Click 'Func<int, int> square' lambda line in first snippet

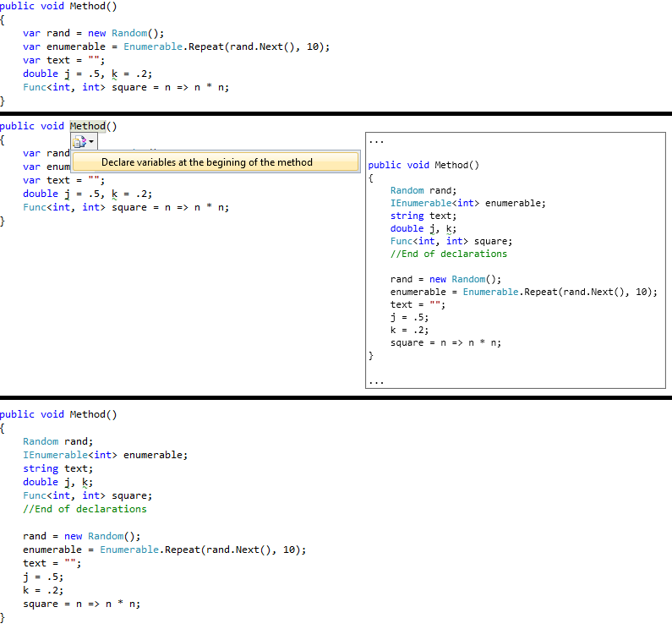pyautogui.click(x=126, y=87)
